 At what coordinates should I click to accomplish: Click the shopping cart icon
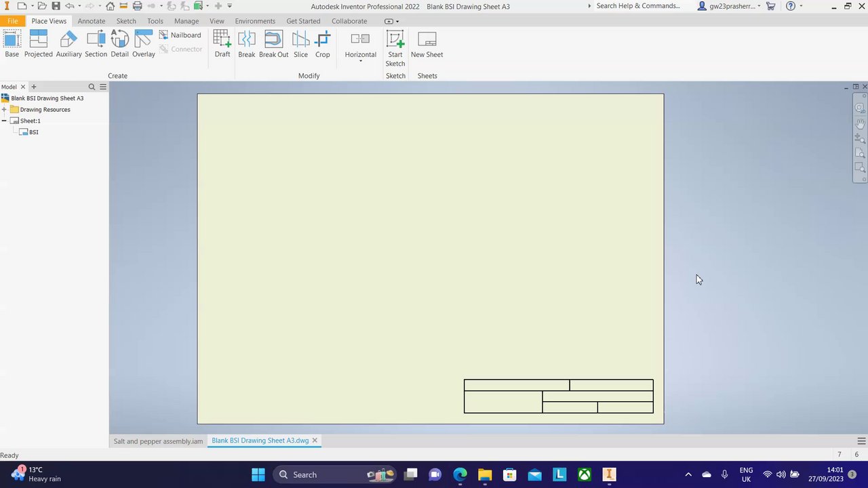(x=770, y=6)
